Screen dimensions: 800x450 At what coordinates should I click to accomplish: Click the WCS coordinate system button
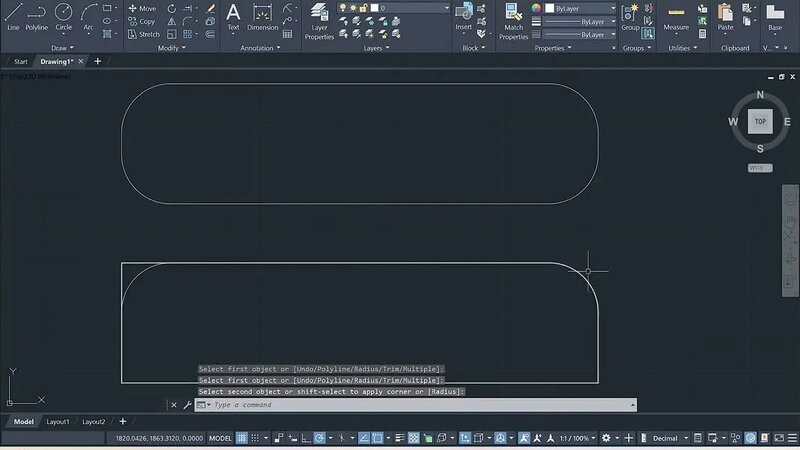tap(760, 168)
